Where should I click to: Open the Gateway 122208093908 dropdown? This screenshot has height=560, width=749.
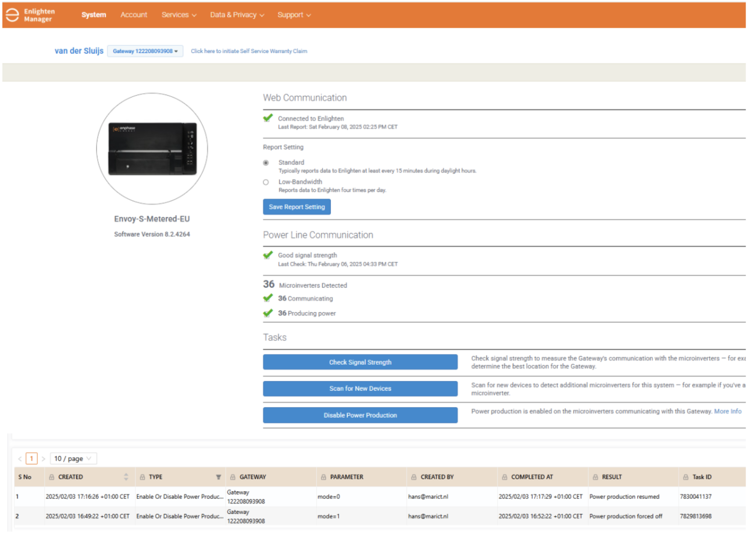tap(145, 51)
